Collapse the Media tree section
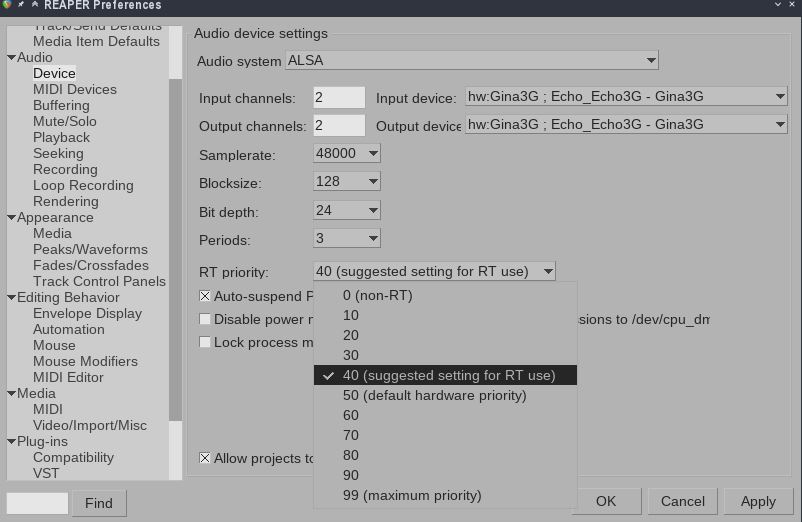Screen dimensions: 802x522 (11, 394)
